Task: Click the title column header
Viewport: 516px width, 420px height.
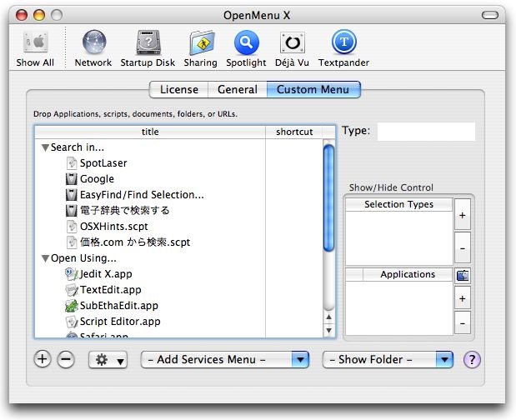Action: [x=150, y=132]
